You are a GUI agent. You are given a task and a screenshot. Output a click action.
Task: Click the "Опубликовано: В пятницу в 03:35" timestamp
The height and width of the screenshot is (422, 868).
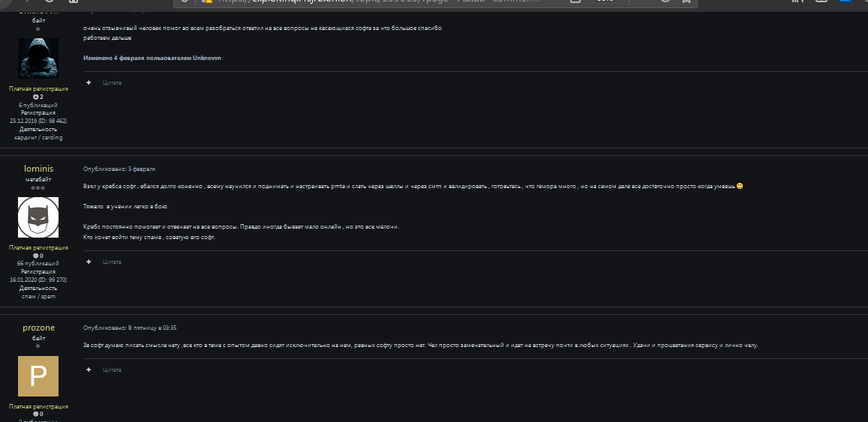point(130,328)
